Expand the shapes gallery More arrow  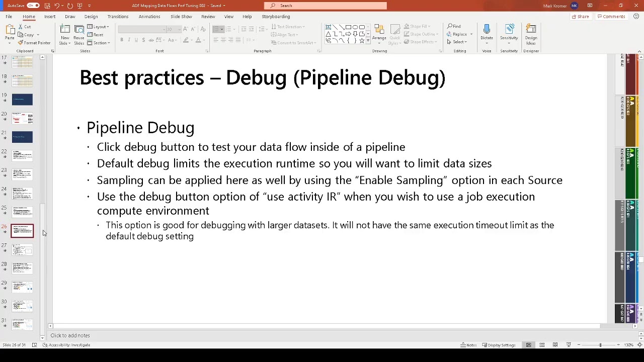(x=368, y=41)
